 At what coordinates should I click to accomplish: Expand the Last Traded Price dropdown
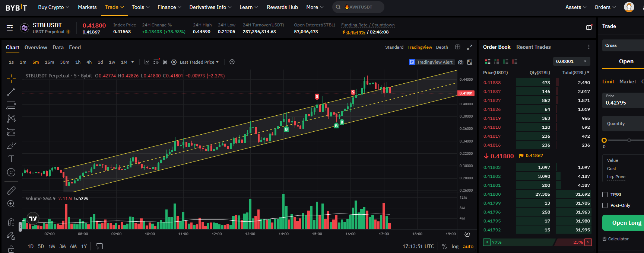pyautogui.click(x=199, y=62)
